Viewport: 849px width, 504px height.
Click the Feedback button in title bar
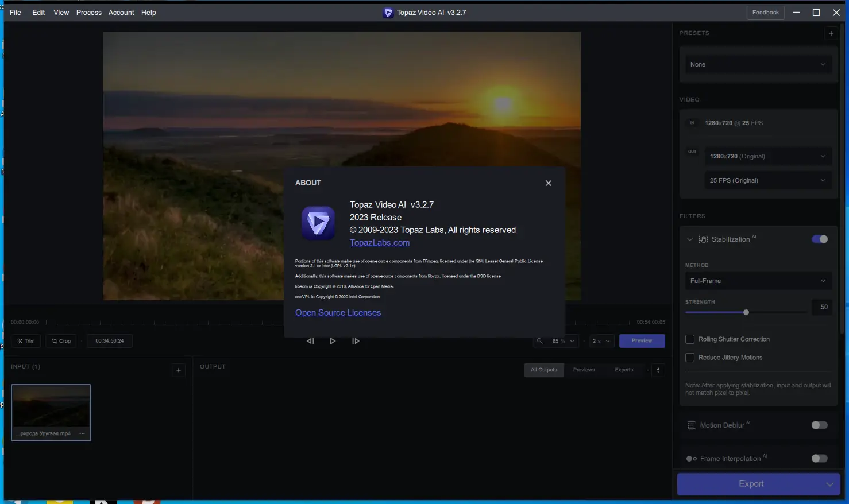(766, 13)
